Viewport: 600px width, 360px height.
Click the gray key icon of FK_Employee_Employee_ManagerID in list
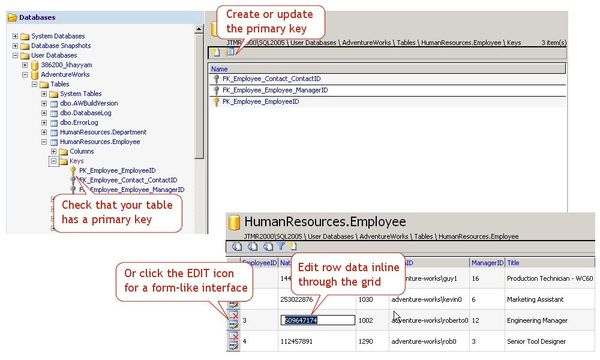[216, 91]
